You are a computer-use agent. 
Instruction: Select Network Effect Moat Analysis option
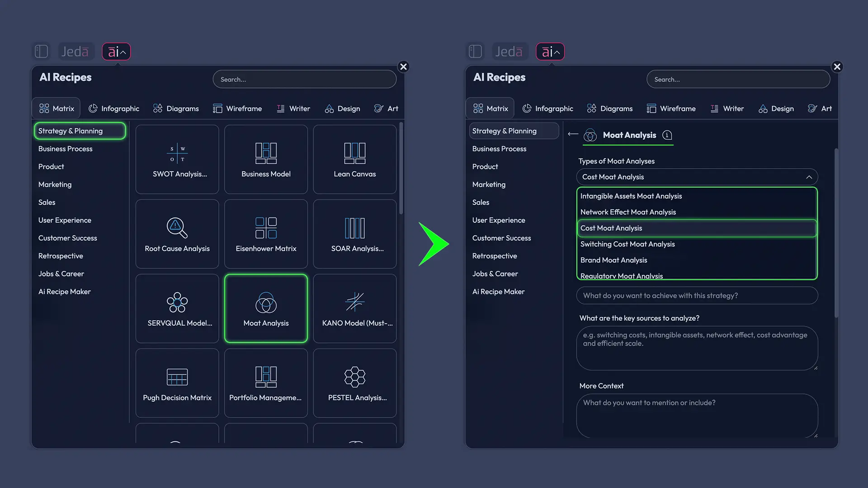click(628, 212)
